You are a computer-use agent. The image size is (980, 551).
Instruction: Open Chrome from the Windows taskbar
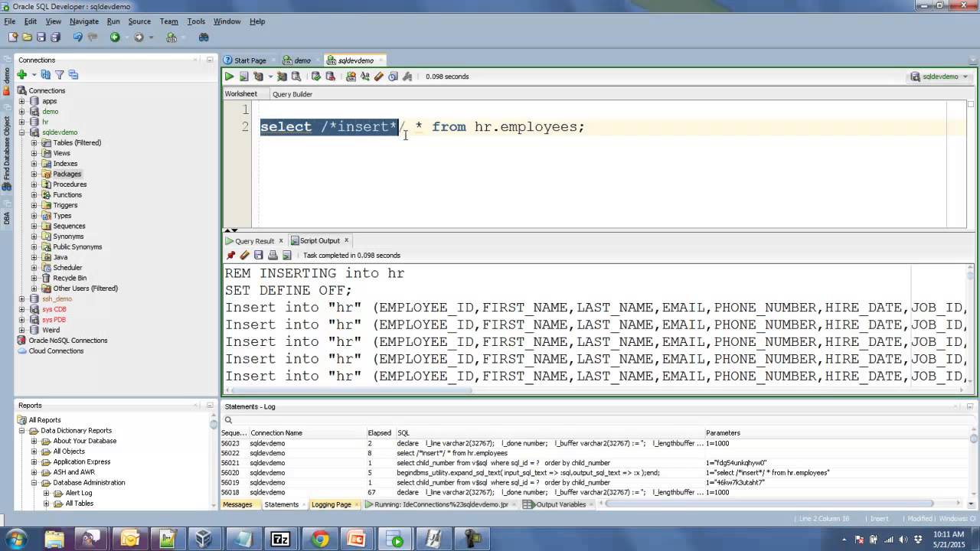[x=320, y=539]
